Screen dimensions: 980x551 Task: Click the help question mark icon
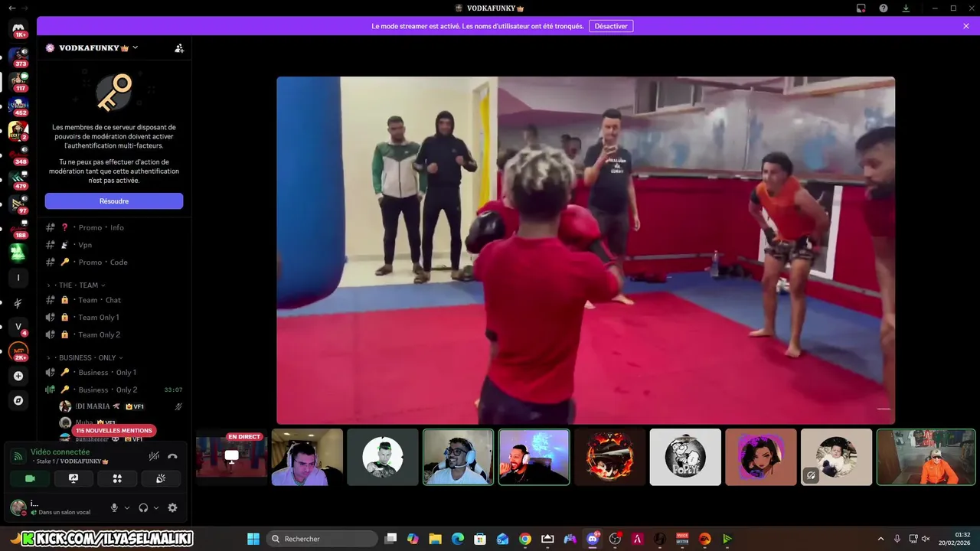[884, 8]
